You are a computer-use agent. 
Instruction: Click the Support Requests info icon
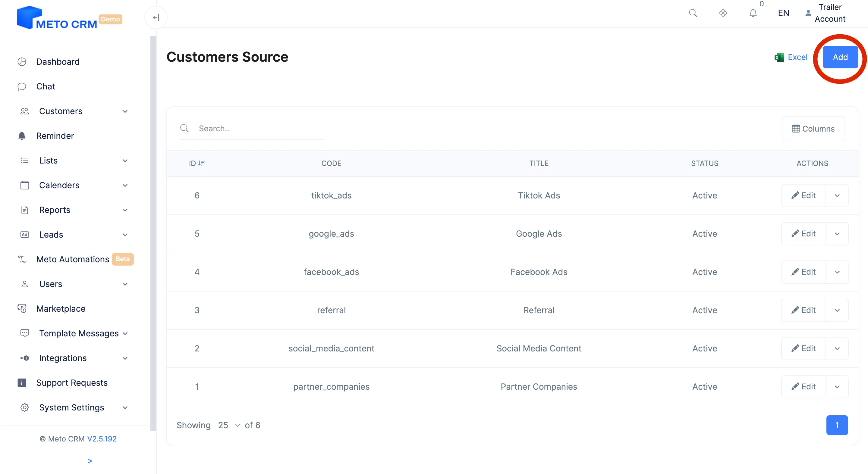click(x=22, y=383)
